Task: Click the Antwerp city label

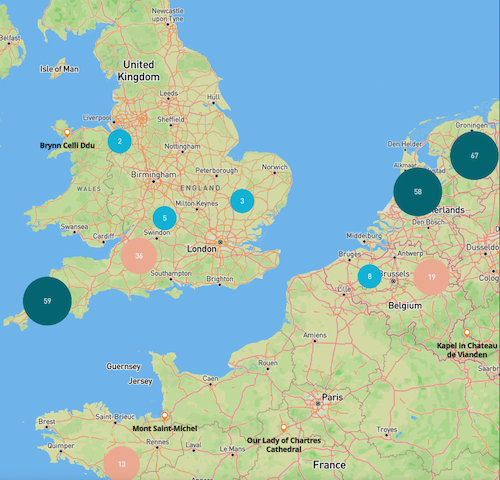Action: coord(410,254)
